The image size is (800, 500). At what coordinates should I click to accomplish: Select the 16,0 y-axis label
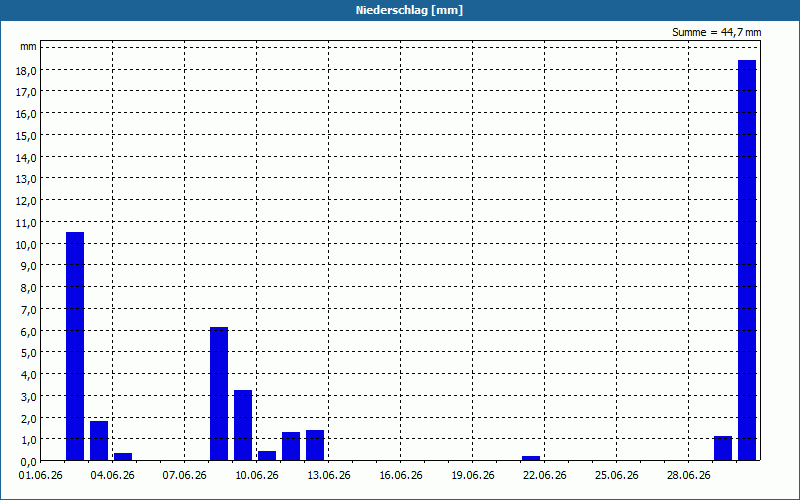coord(26,114)
